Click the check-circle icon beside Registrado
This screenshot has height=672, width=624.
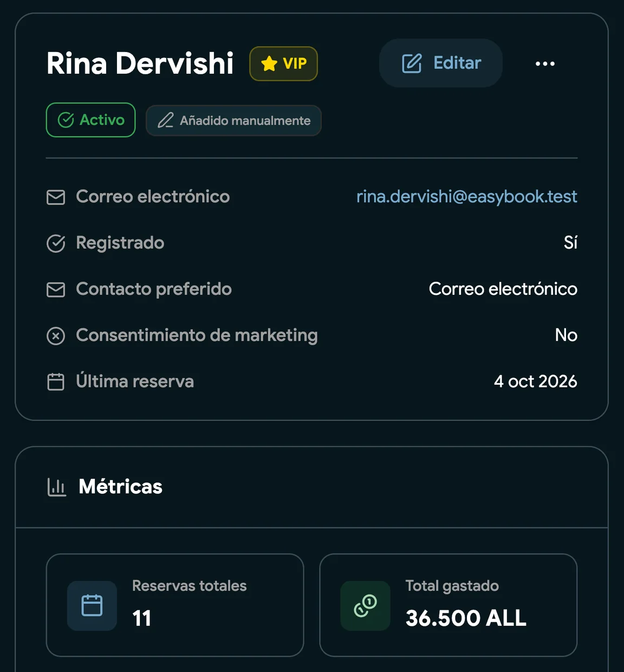click(x=56, y=243)
